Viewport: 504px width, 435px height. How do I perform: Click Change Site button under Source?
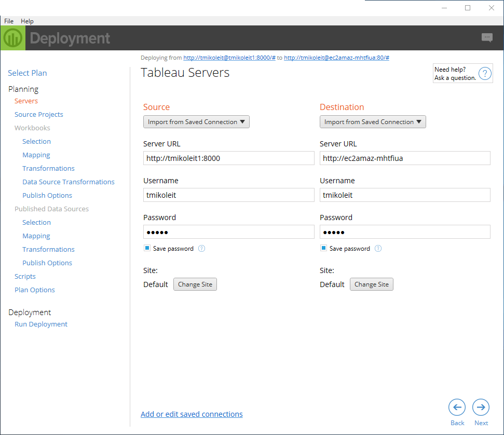pos(195,284)
